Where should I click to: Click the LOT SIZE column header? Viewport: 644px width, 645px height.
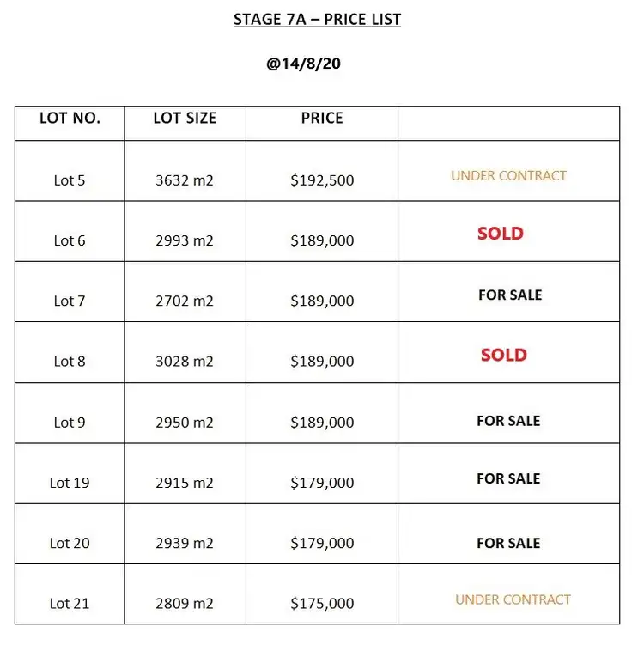[185, 119]
